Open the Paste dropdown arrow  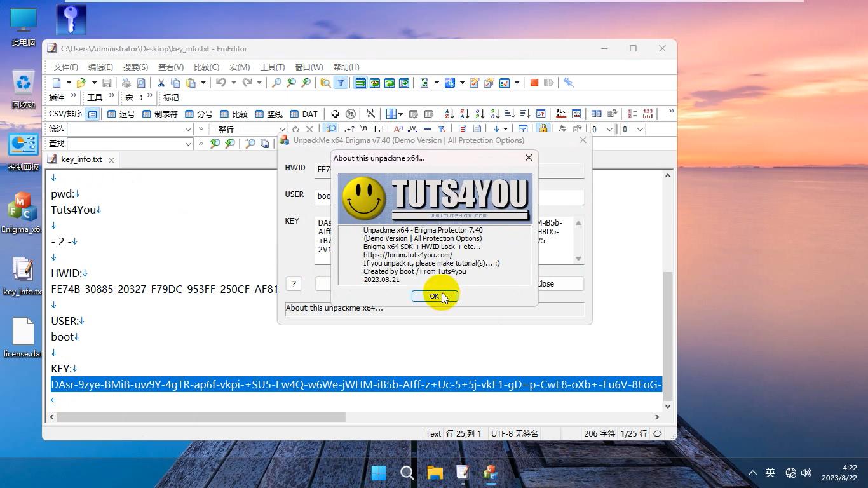203,83
